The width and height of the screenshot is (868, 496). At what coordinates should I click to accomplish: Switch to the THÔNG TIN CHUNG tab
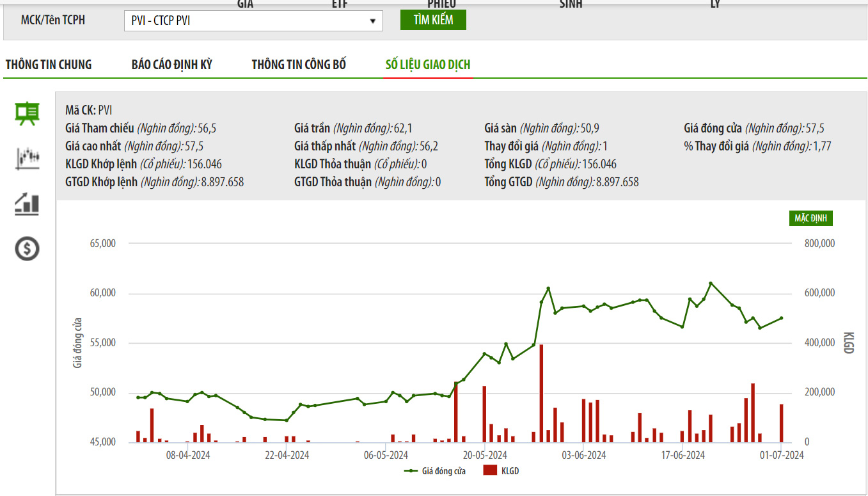49,65
